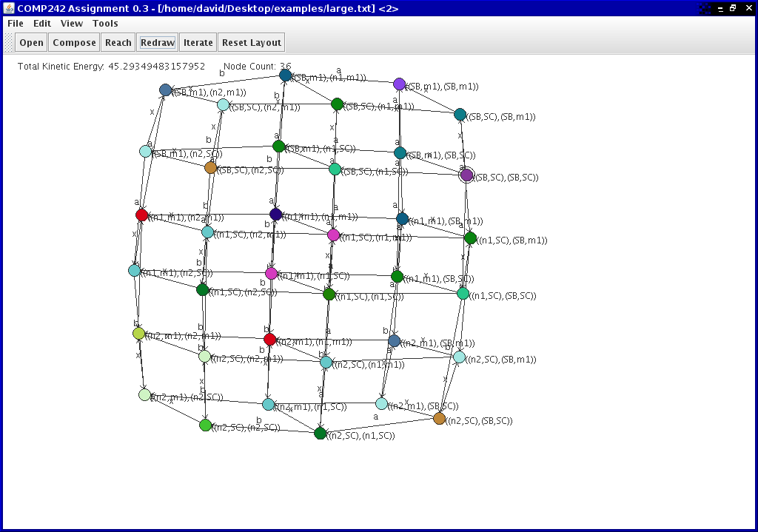Image resolution: width=758 pixels, height=532 pixels.
Task: Click the toolbar drag handle grip
Action: (8, 43)
